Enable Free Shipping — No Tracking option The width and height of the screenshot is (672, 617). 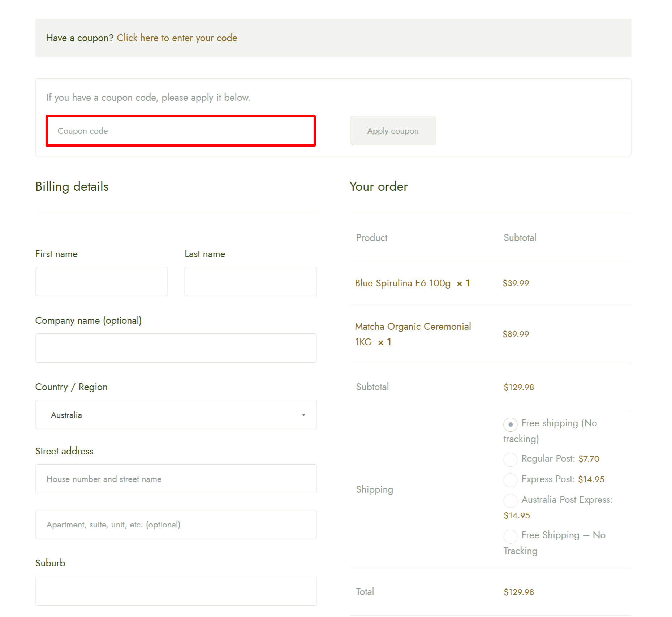510,536
